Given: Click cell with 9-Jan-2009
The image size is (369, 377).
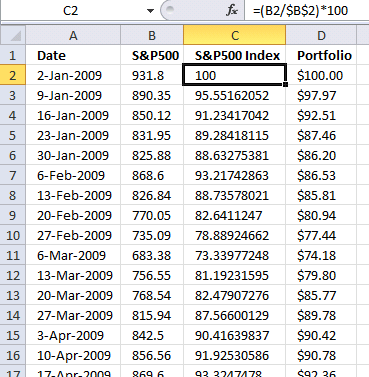Looking at the screenshot, I should [73, 95].
